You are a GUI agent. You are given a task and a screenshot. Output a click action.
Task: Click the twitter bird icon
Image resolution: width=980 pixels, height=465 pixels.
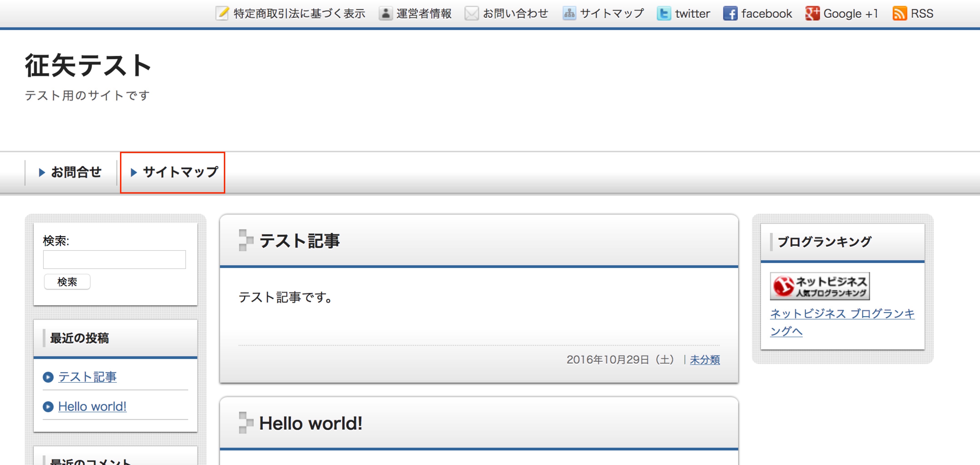[663, 14]
